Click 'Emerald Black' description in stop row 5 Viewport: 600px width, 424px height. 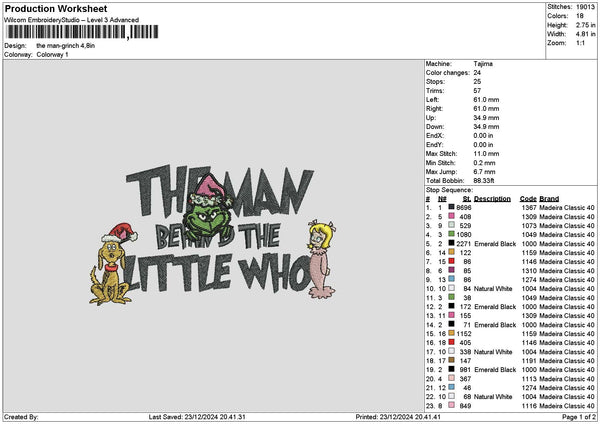[495, 244]
